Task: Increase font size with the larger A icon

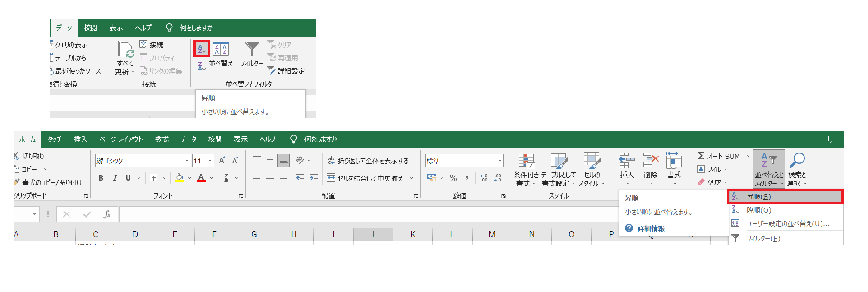Action: point(222,161)
